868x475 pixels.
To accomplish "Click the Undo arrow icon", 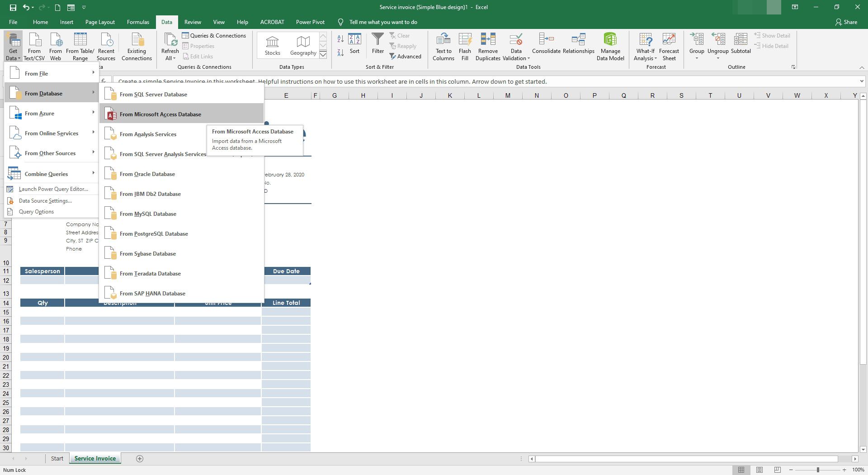I will pyautogui.click(x=27, y=7).
